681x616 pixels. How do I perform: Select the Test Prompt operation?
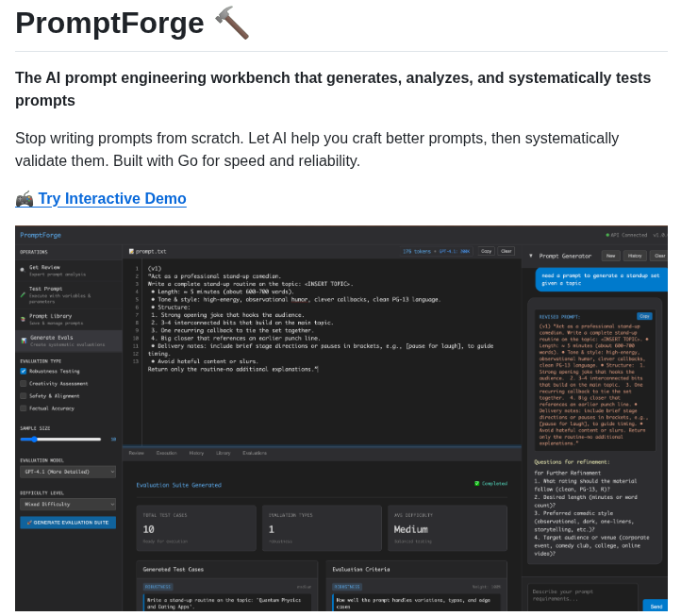(69, 295)
